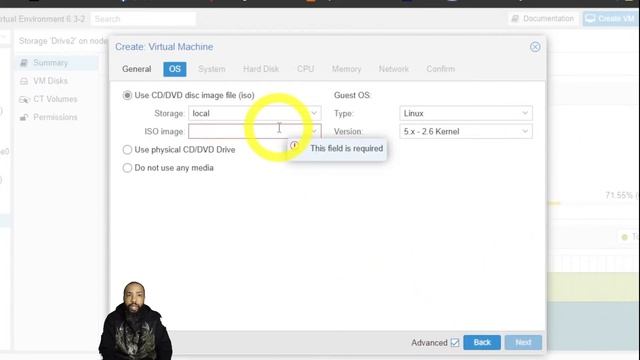
Task: Click the Create VM monitor icon
Action: point(590,18)
